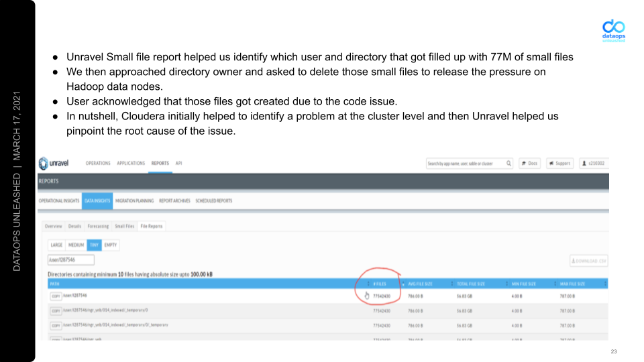Open the s210302 user account menu
Screen dimensions: 644x362
click(x=594, y=164)
